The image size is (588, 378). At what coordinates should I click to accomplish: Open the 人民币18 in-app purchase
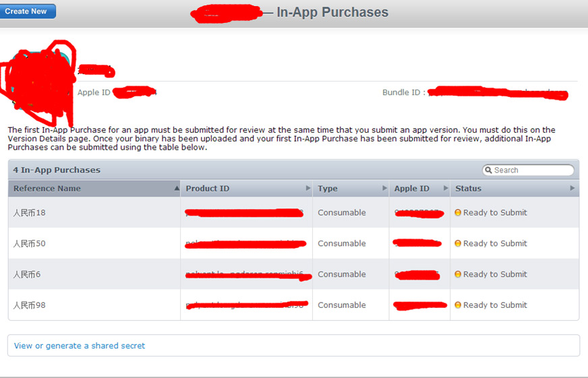29,213
